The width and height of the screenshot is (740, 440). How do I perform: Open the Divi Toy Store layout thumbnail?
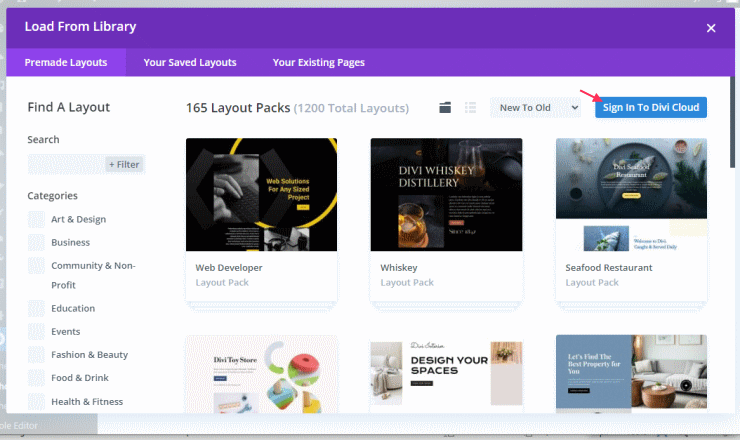pyautogui.click(x=261, y=374)
